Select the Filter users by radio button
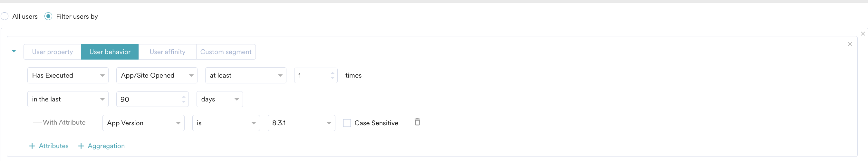868x161 pixels. (x=48, y=16)
